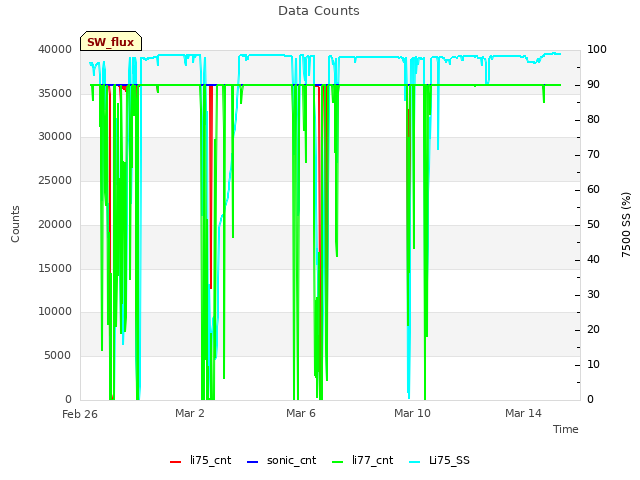The height and width of the screenshot is (480, 640).
Task: Click the 20 right-axis tick label
Action: (x=593, y=329)
